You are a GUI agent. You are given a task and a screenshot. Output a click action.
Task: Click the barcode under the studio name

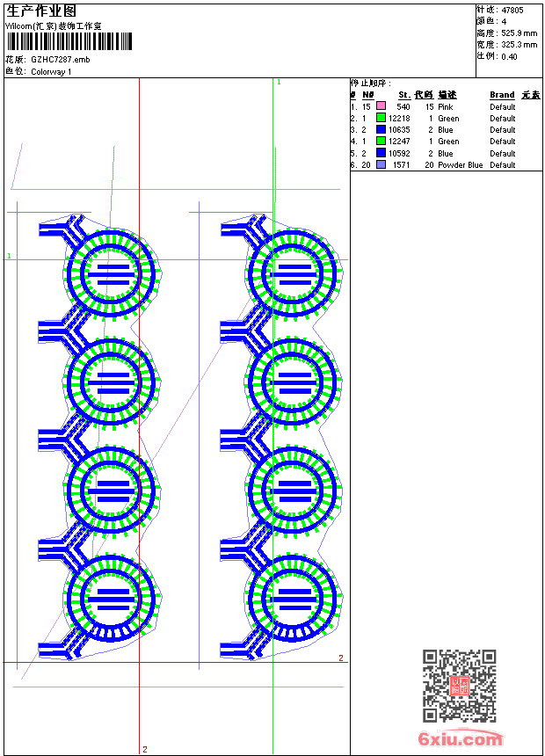coord(69,41)
